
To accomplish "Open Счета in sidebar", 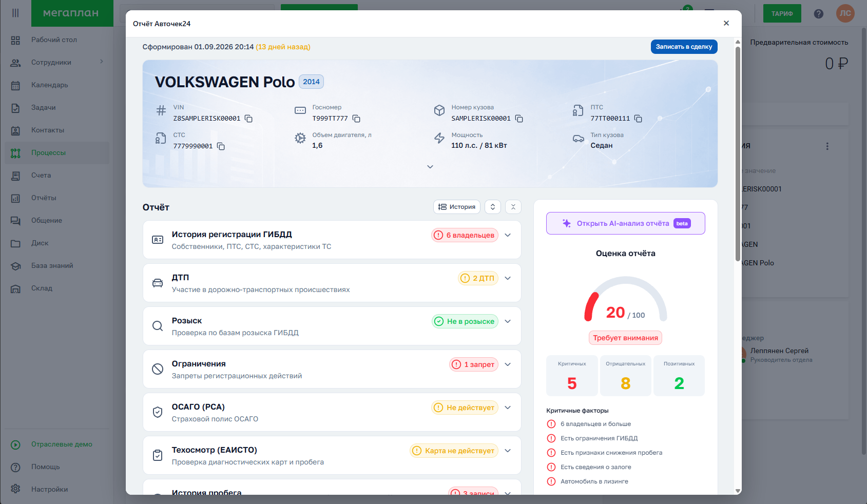I will point(57,175).
